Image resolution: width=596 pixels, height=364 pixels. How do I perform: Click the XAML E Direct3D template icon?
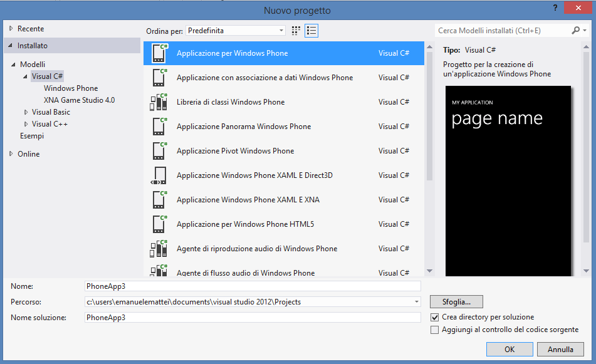coord(159,175)
